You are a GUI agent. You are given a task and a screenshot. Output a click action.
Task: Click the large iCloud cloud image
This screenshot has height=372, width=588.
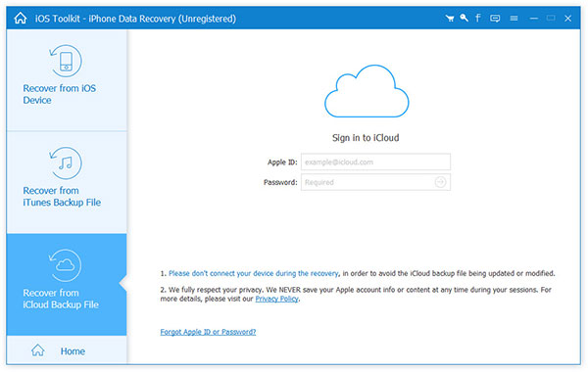[x=367, y=91]
